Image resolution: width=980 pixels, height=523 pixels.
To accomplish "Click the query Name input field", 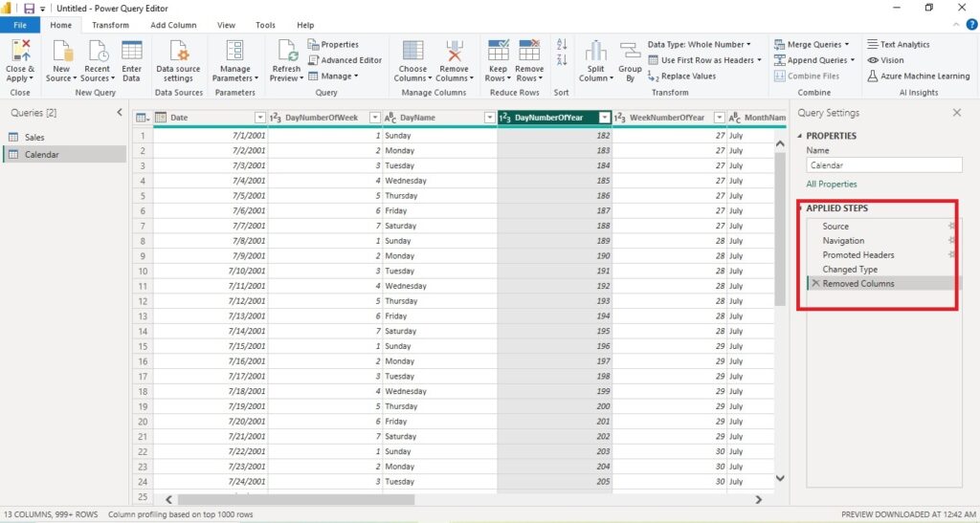I will 883,165.
